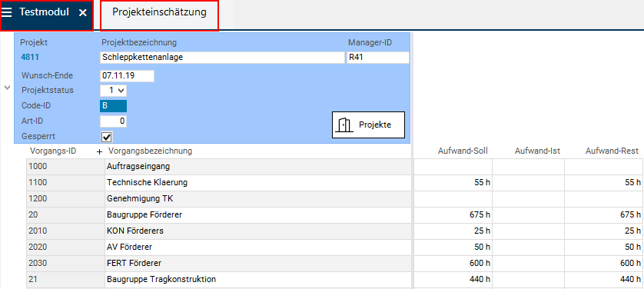Select the row AV Förderer

pos(258,247)
